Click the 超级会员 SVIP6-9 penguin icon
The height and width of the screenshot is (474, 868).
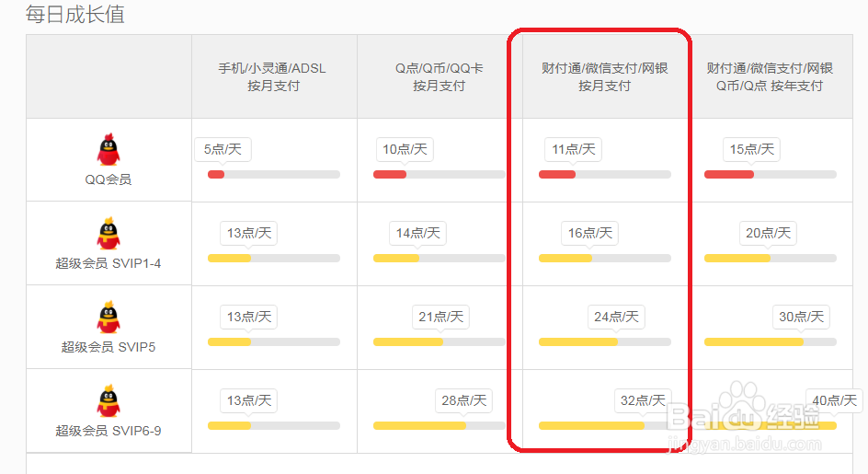pyautogui.click(x=108, y=401)
